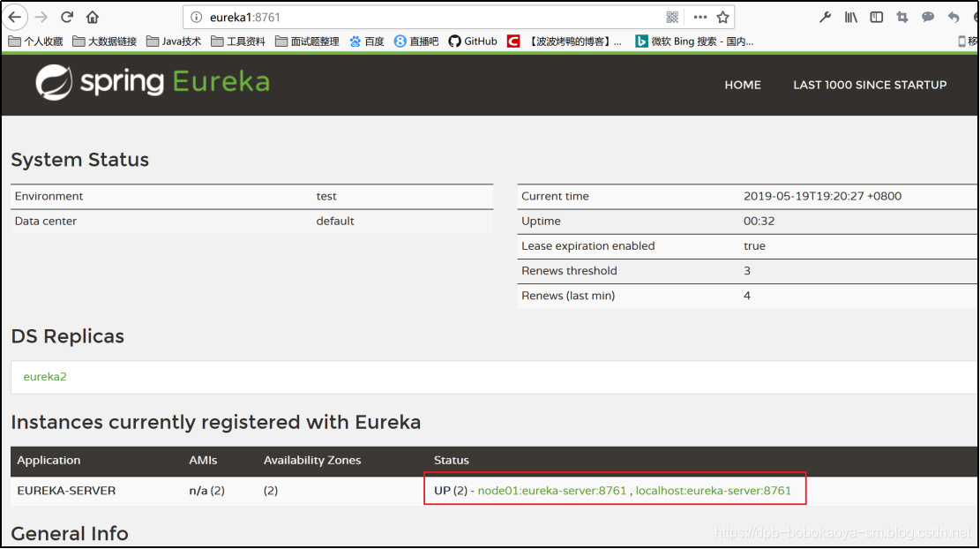
Task: Open the 波波烤鸭的博客 bookmark
Action: pos(565,41)
